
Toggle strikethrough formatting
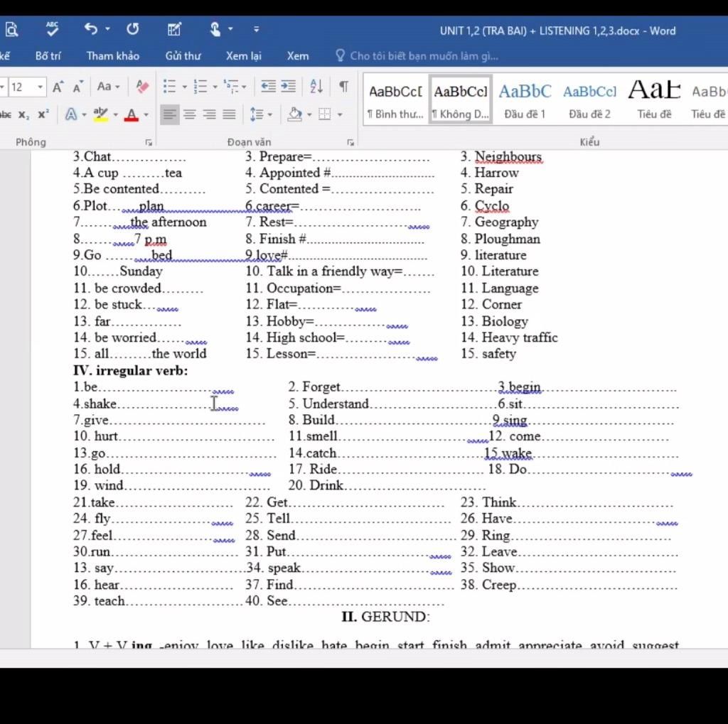6,114
